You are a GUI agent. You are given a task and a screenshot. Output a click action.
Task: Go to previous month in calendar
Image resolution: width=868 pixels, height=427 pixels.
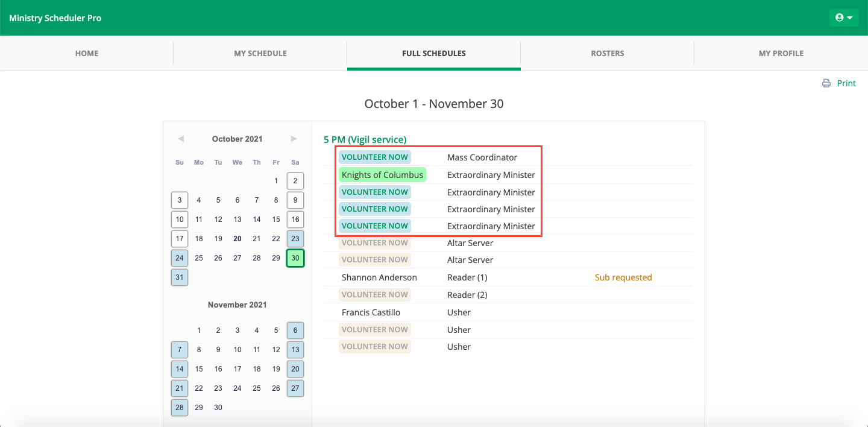point(180,139)
